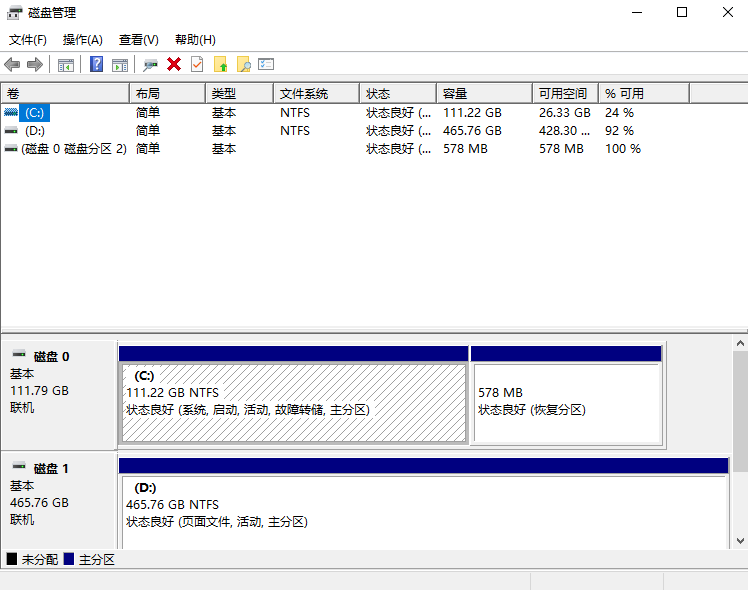Image resolution: width=748 pixels, height=590 pixels.
Task: Select the (D:) volume row in the list
Action: (x=35, y=131)
